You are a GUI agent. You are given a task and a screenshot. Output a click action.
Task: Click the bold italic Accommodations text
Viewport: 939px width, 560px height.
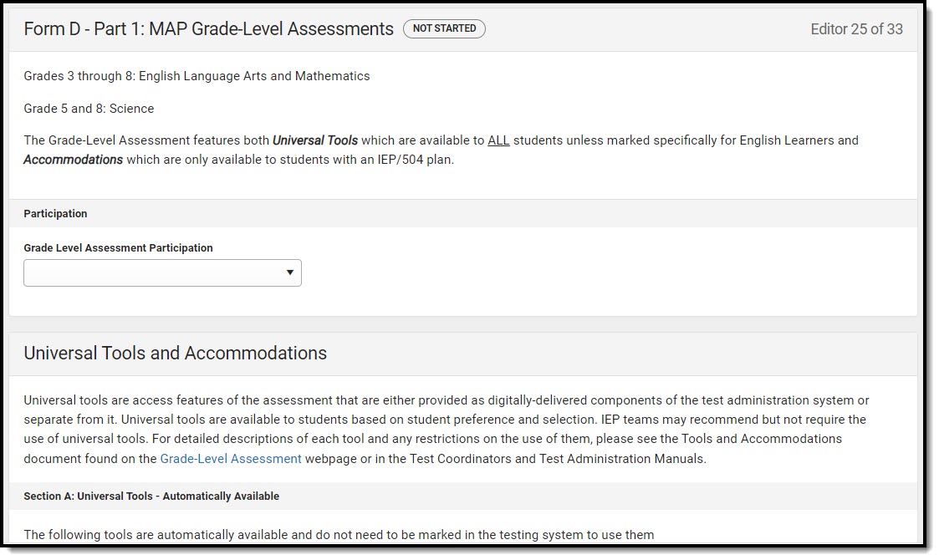(74, 160)
